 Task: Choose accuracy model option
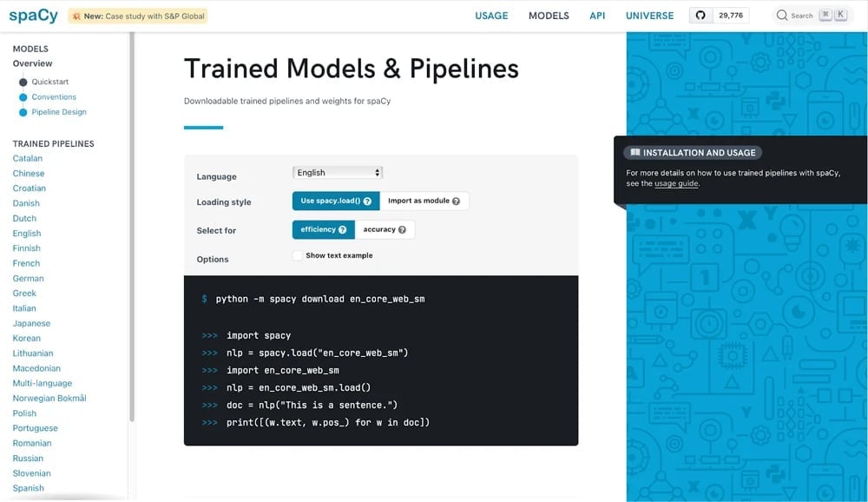(x=385, y=230)
